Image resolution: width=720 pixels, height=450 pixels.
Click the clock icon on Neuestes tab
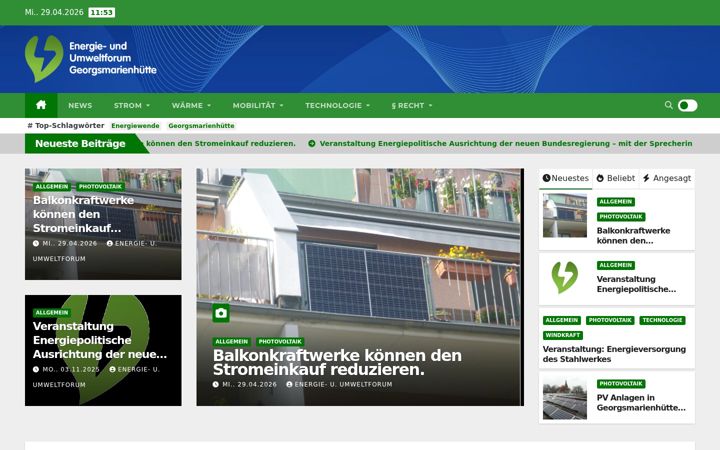click(x=546, y=178)
